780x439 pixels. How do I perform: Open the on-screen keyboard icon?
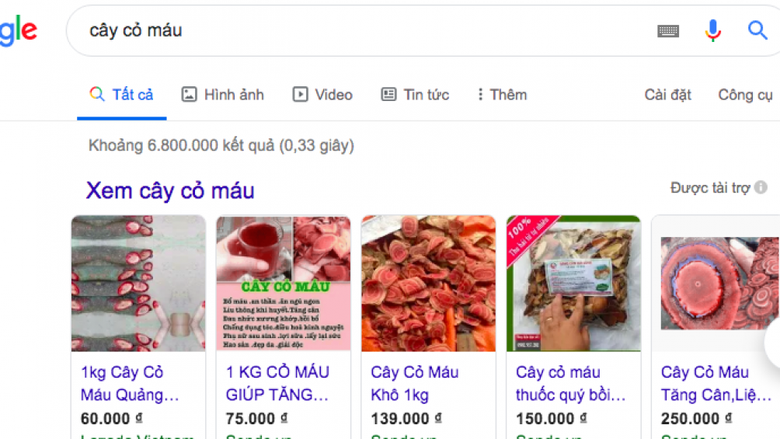(668, 31)
